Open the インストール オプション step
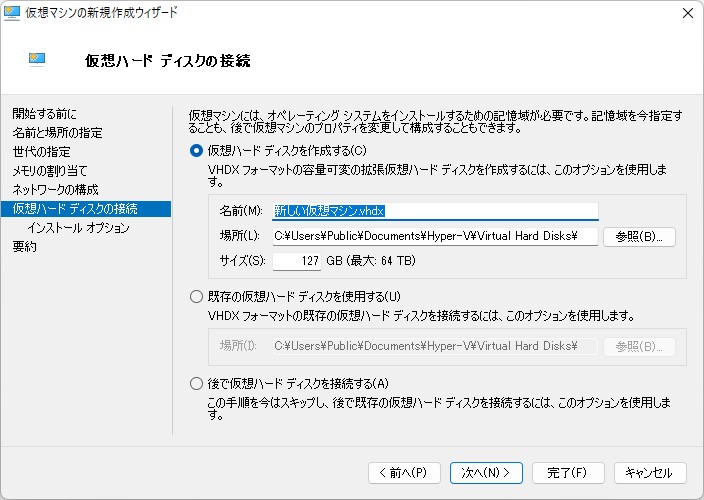The image size is (704, 500). click(78, 228)
